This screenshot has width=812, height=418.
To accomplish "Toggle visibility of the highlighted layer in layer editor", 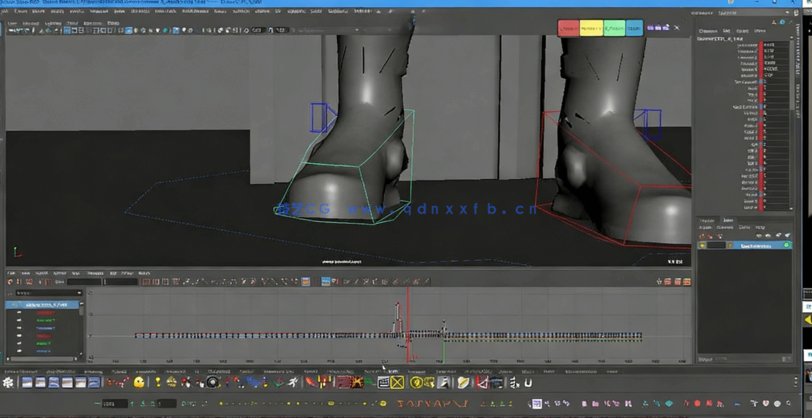I will tap(703, 245).
